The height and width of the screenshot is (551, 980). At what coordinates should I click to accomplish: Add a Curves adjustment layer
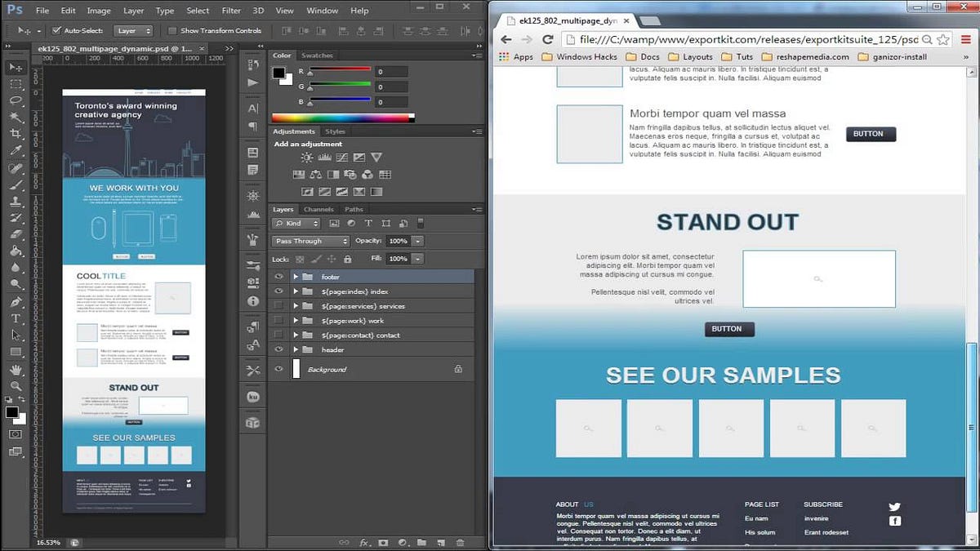tap(342, 157)
